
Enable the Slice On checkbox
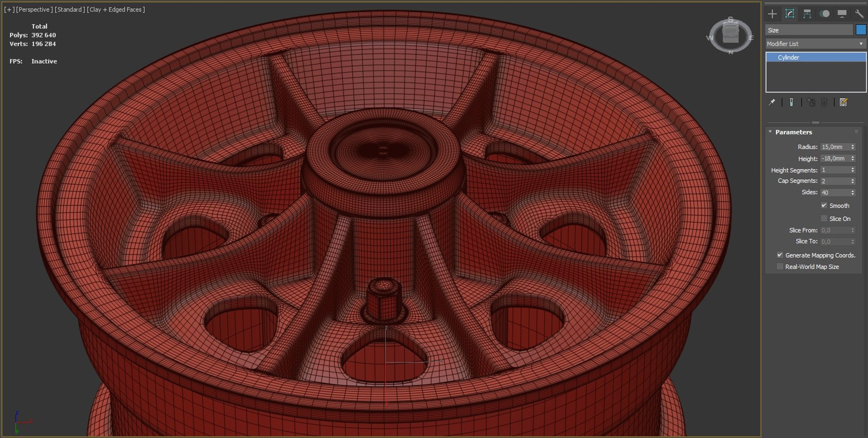coord(824,219)
